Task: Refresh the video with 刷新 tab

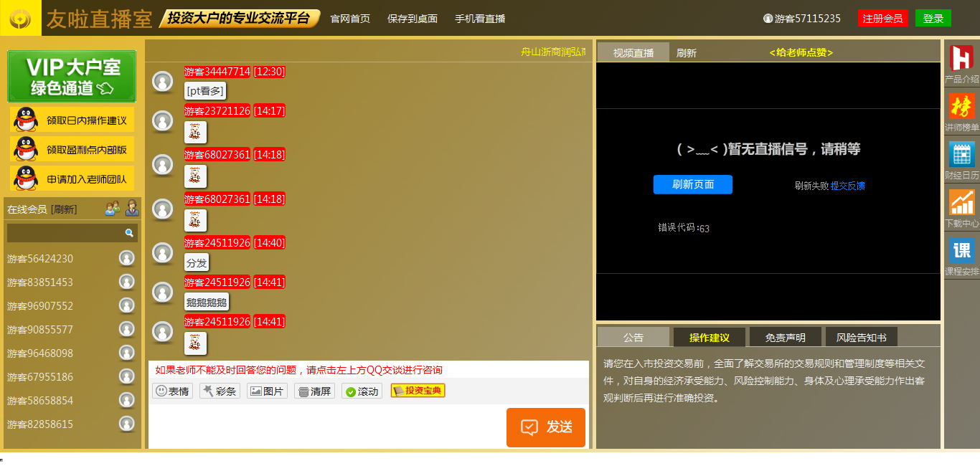Action: tap(687, 52)
